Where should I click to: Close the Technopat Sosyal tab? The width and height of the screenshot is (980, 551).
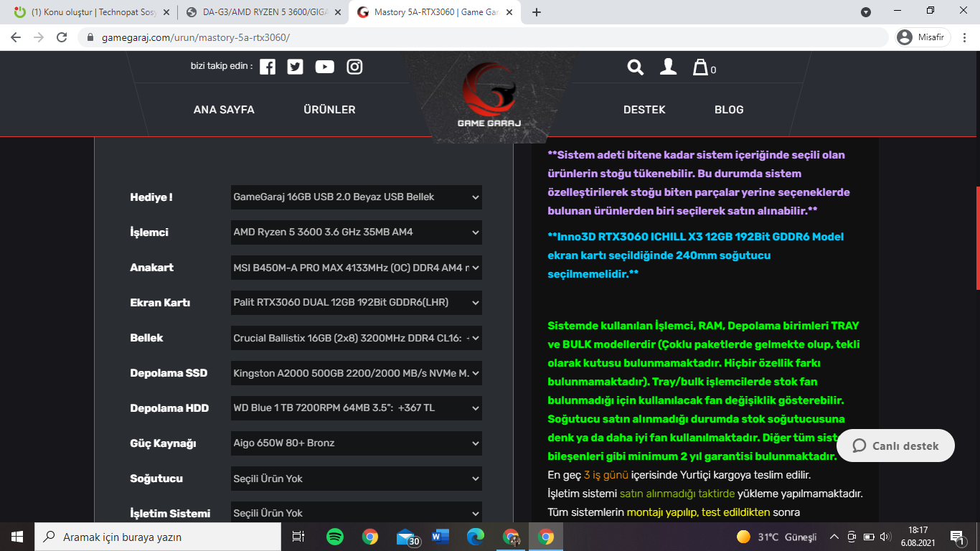coord(166,12)
